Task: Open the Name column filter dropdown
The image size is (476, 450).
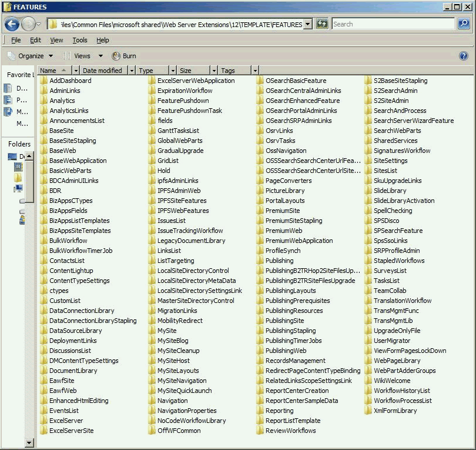Action: tap(76, 71)
